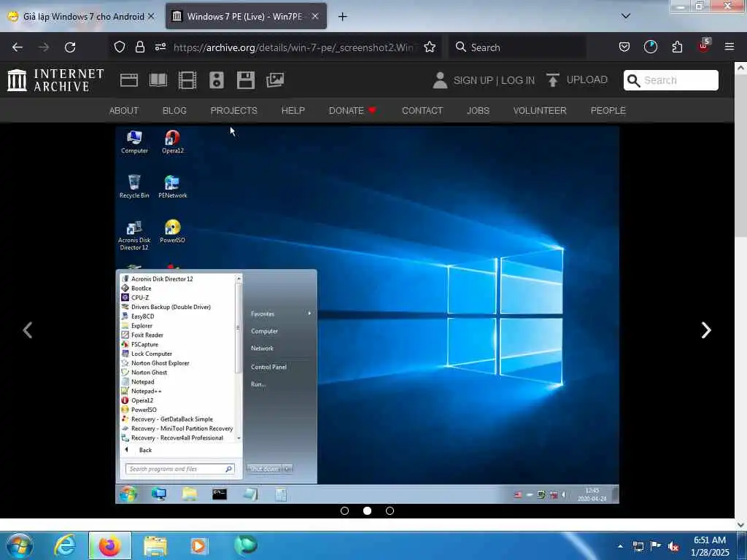
Task: Reload the page in Firefox
Action: [70, 47]
